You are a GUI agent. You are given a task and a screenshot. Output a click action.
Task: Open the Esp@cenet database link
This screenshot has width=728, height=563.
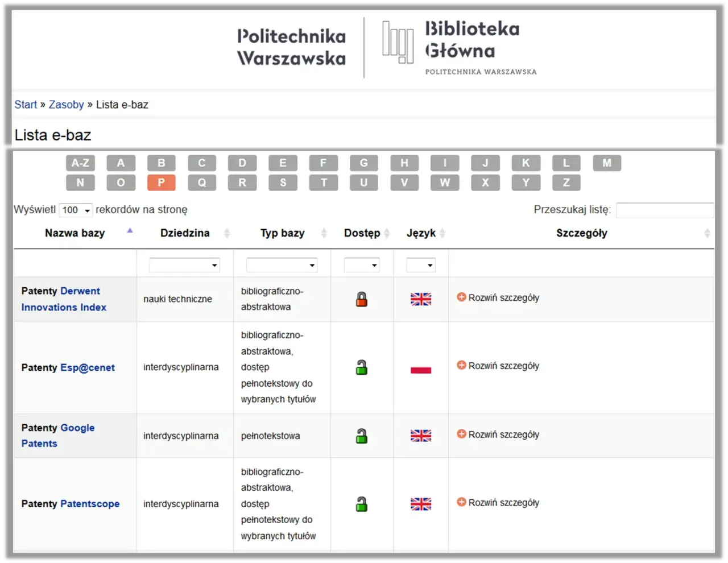pyautogui.click(x=88, y=367)
